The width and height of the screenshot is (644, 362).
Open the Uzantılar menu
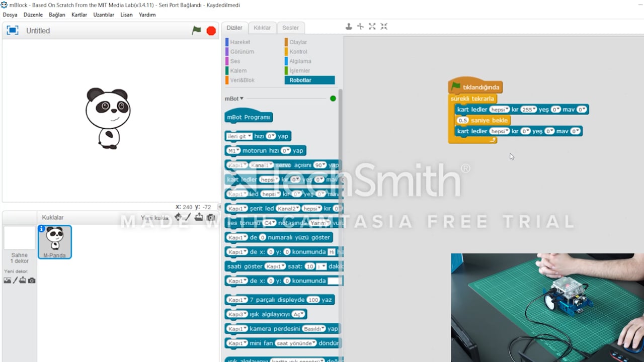point(104,15)
